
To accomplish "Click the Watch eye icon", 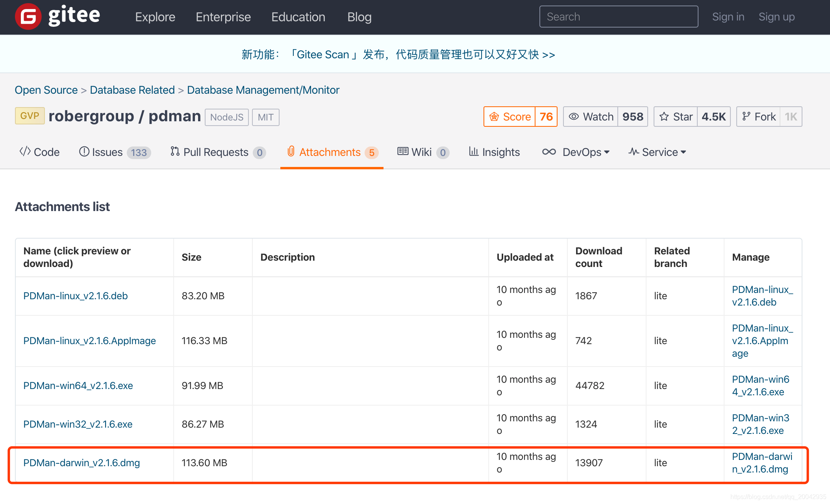I will coord(574,117).
